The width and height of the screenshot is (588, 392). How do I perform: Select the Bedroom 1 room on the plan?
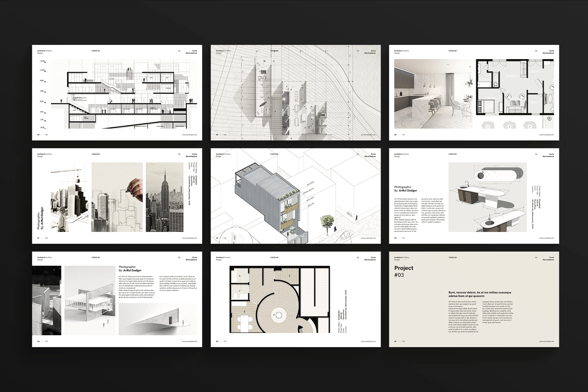(x=490, y=98)
